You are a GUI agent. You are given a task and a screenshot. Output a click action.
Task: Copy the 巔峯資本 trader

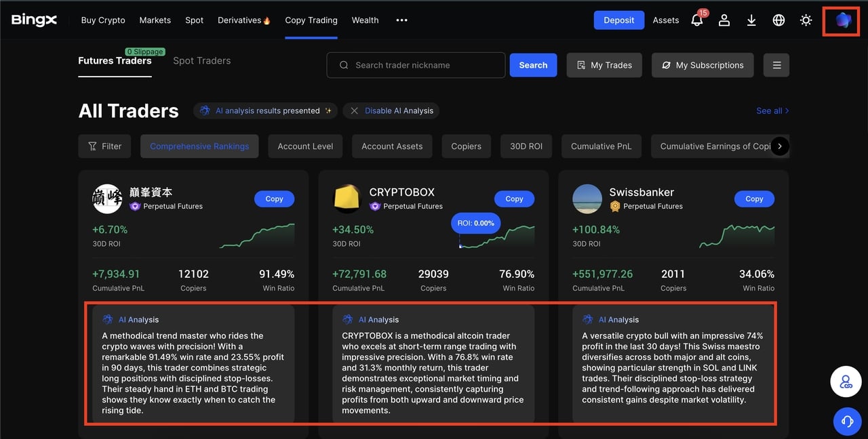274,198
